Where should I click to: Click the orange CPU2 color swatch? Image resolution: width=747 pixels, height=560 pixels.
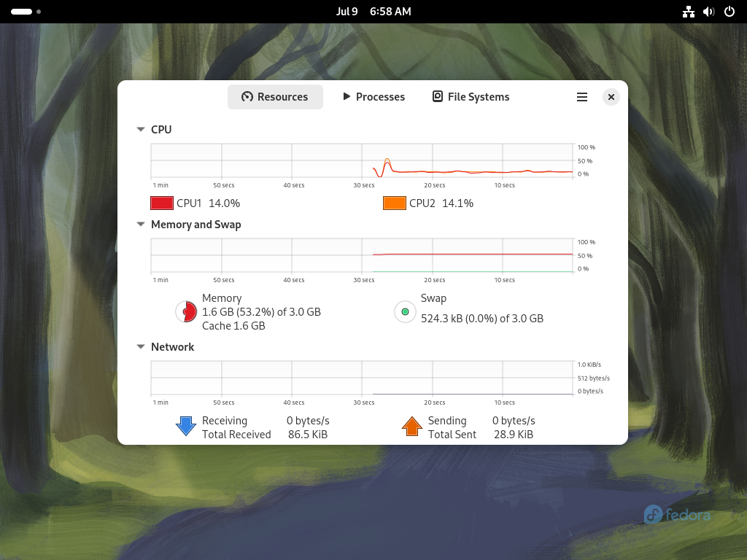click(x=395, y=203)
